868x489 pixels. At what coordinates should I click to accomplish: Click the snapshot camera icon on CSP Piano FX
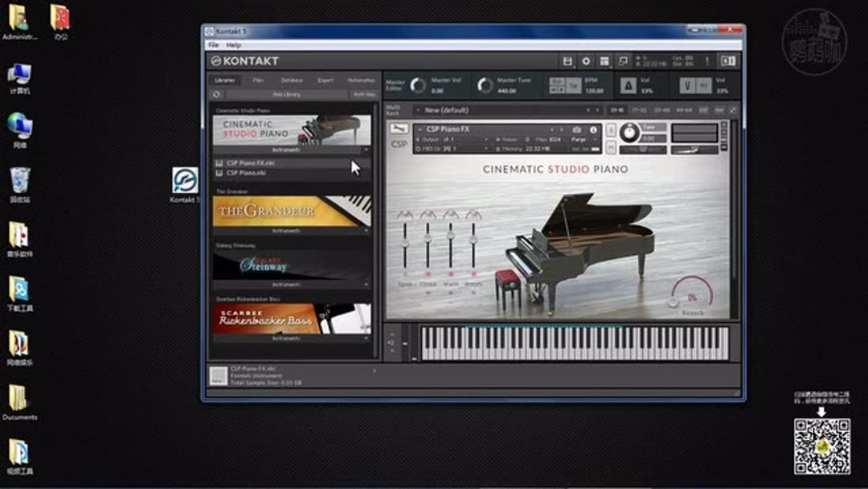coord(577,130)
